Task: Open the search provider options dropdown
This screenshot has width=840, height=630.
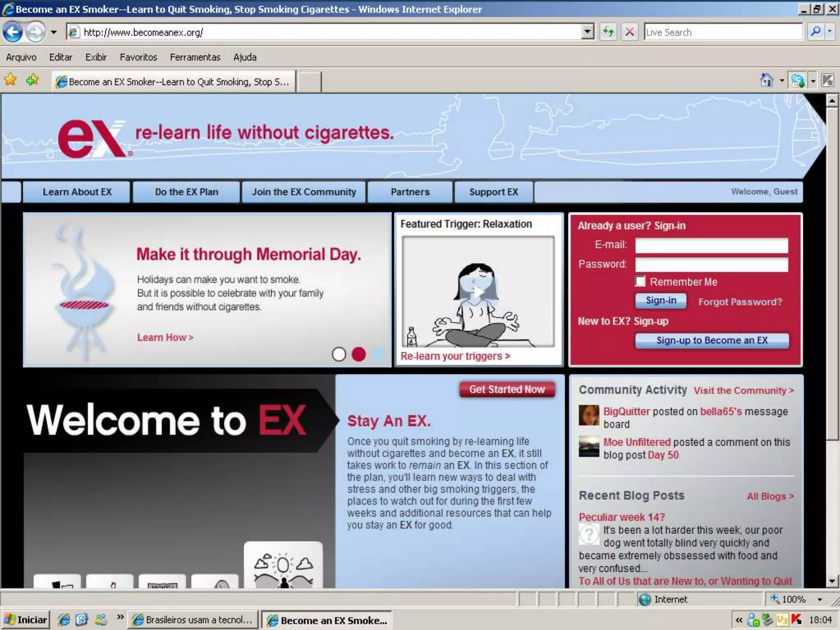Action: (830, 32)
